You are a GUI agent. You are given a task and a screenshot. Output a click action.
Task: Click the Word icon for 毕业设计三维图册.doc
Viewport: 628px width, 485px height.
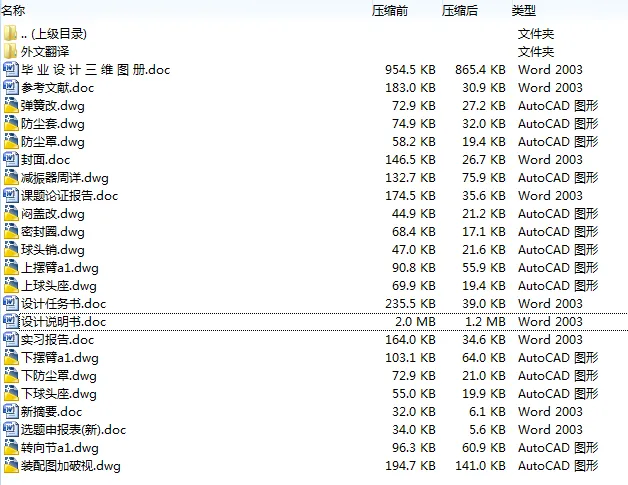click(x=11, y=69)
